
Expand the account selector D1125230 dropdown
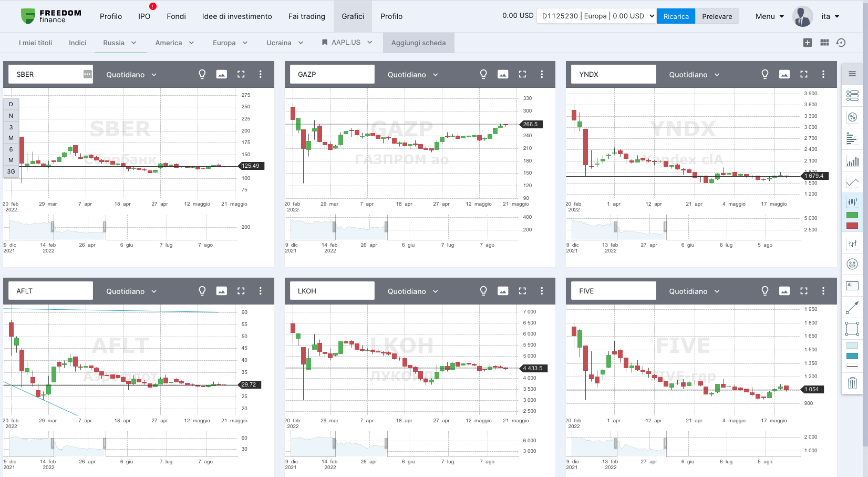coord(596,16)
